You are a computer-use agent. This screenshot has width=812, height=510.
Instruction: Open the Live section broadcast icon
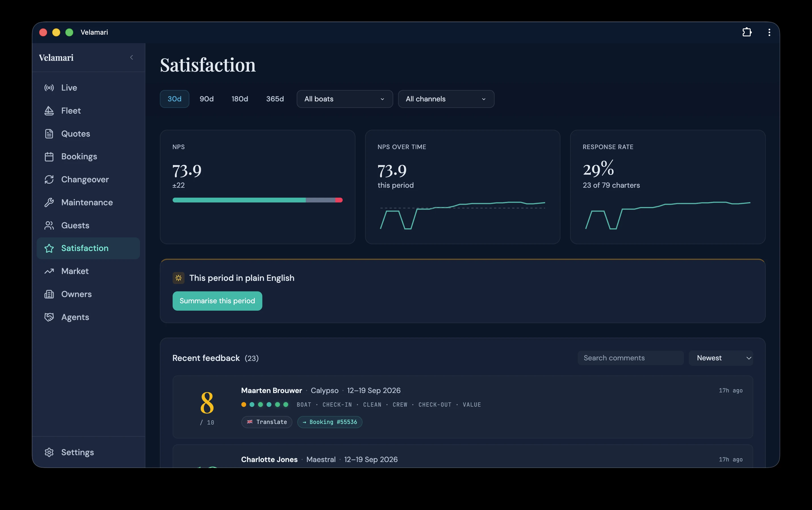pos(49,88)
